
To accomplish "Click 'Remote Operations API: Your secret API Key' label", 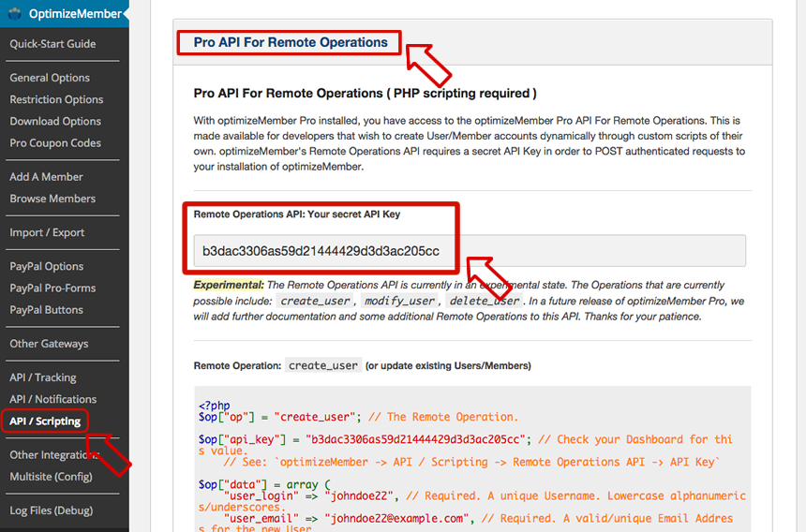I will [296, 214].
